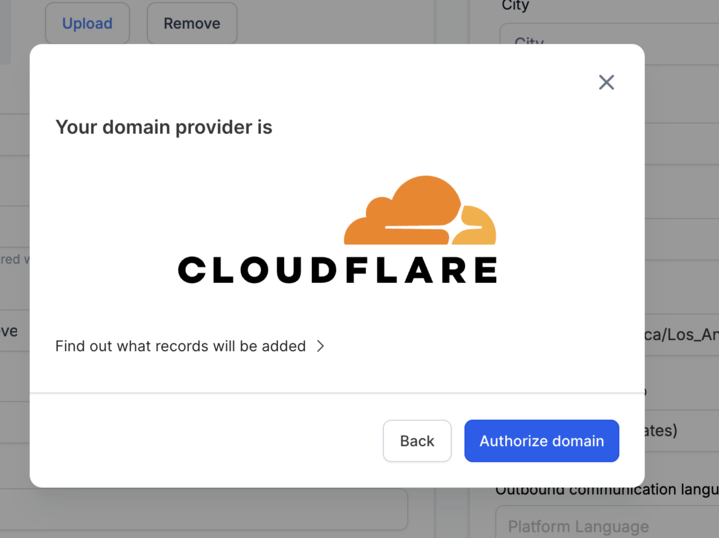Expand the records chevron arrow
This screenshot has height=538, width=719.
(321, 346)
